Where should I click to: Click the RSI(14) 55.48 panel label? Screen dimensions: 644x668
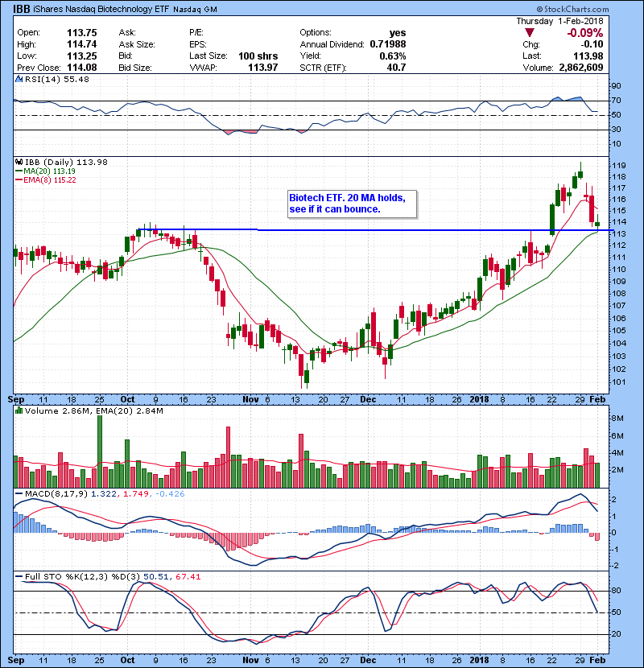click(x=56, y=79)
